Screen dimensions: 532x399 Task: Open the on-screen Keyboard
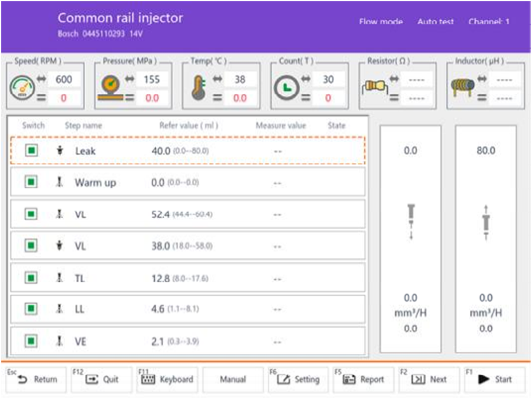[168, 379]
